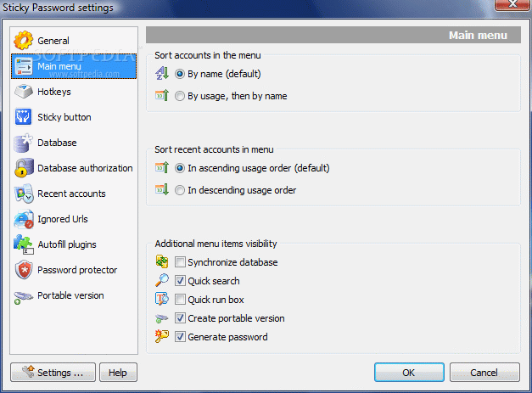The width and height of the screenshot is (532, 393).
Task: Click the Settings ... button
Action: (x=53, y=373)
